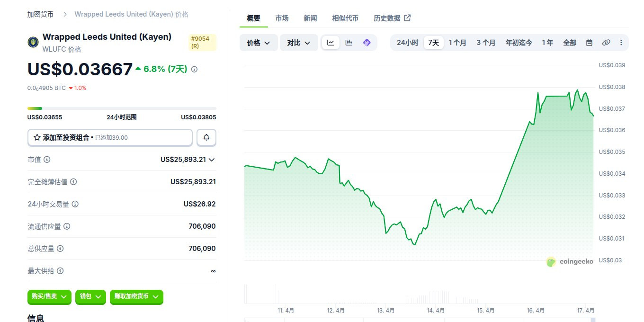Viewport: 644px width, 322px height.
Task: Click info icon beside 6.8% (7天)
Action: (x=194, y=69)
